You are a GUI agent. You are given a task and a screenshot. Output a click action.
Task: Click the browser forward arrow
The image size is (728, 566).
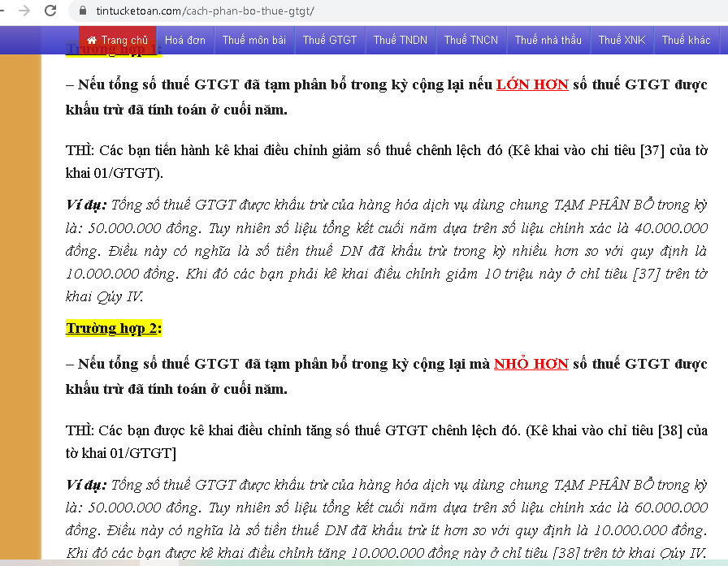pos(24,11)
